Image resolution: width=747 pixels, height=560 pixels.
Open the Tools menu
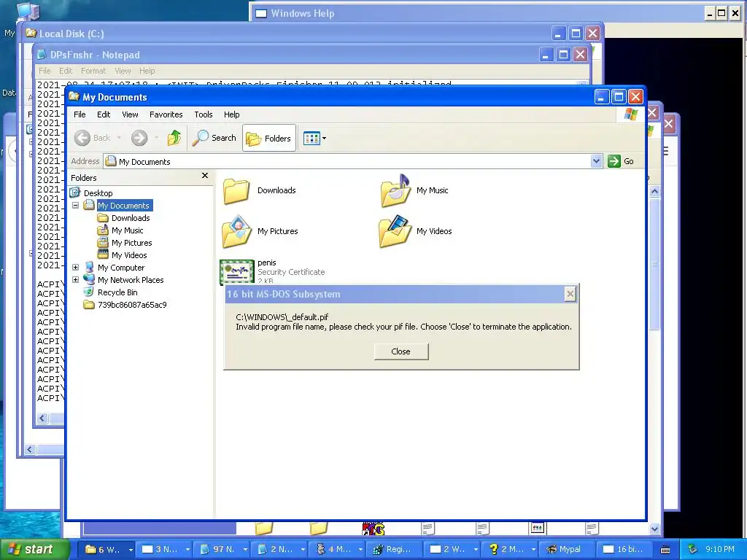point(204,114)
